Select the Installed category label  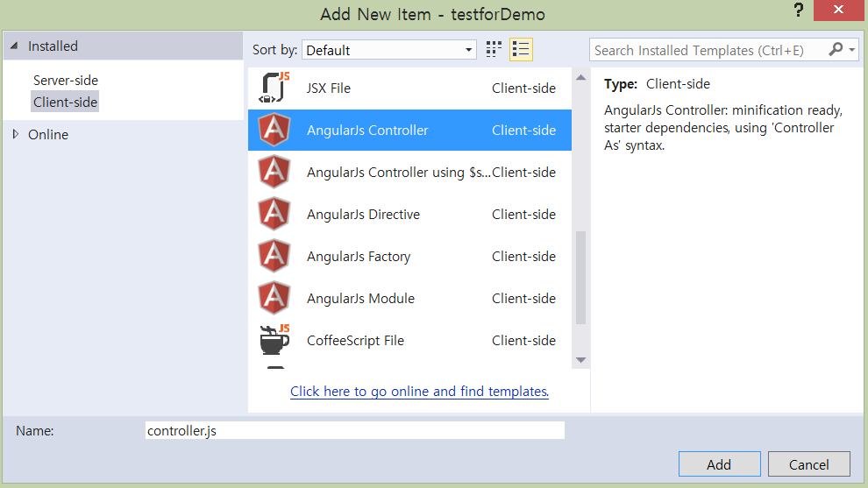point(53,46)
